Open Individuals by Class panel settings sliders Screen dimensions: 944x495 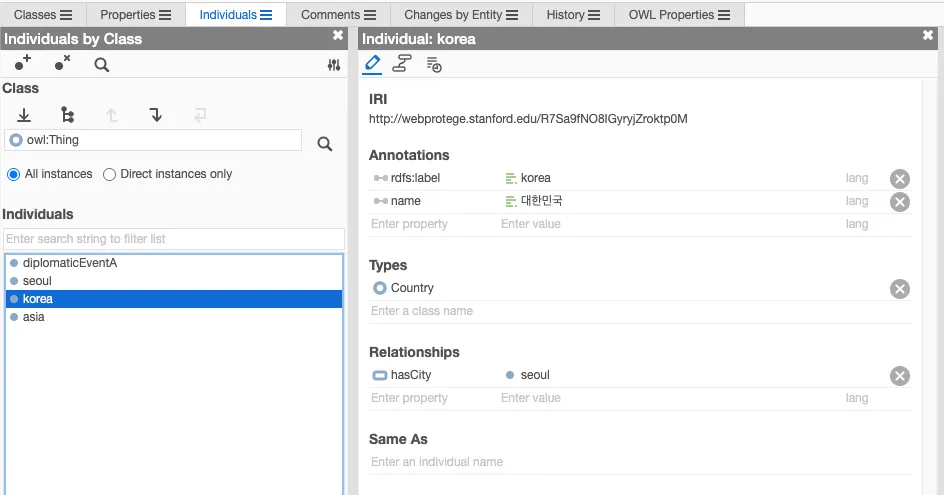point(334,64)
